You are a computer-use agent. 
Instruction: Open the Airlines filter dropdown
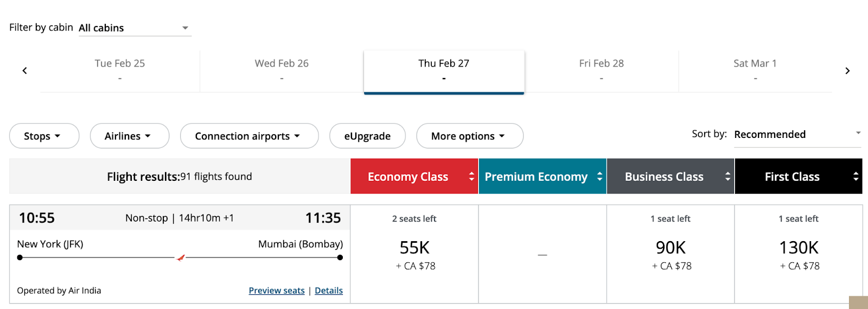pyautogui.click(x=129, y=136)
